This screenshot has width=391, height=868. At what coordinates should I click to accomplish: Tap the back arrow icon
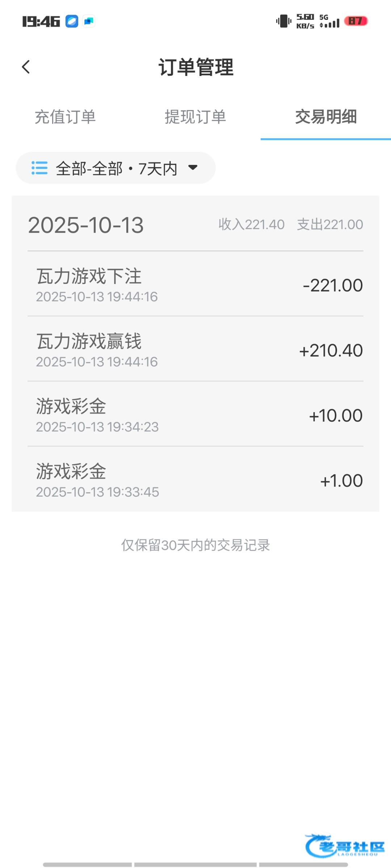26,67
